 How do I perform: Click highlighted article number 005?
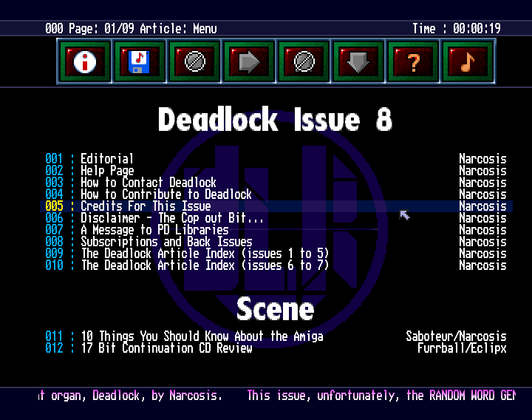coord(54,206)
